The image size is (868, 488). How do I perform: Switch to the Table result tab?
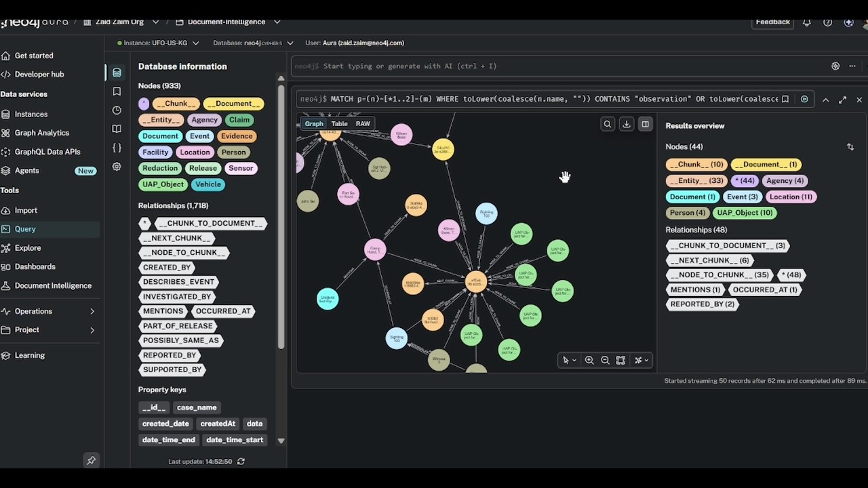coord(339,123)
